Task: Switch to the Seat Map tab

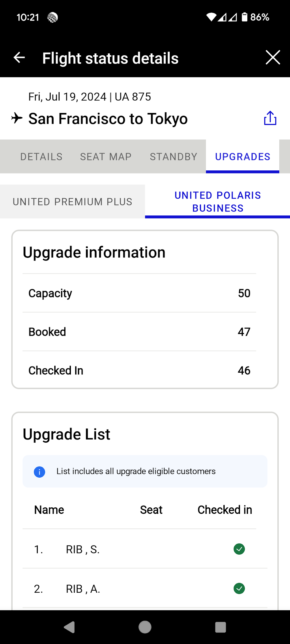Action: pyautogui.click(x=106, y=157)
